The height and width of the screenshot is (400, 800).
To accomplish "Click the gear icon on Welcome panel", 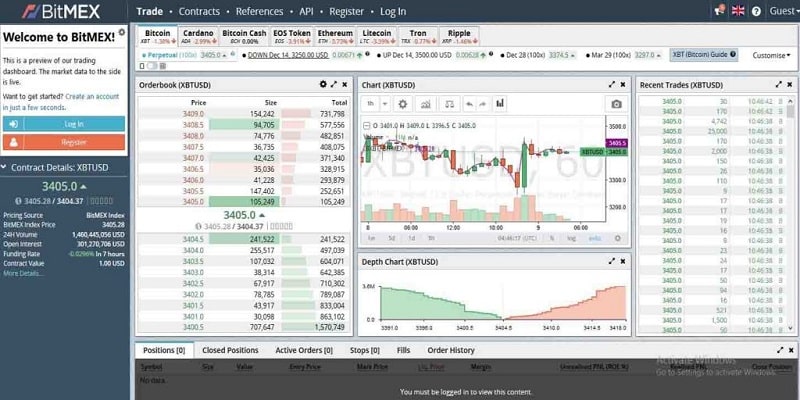I will 121,32.
